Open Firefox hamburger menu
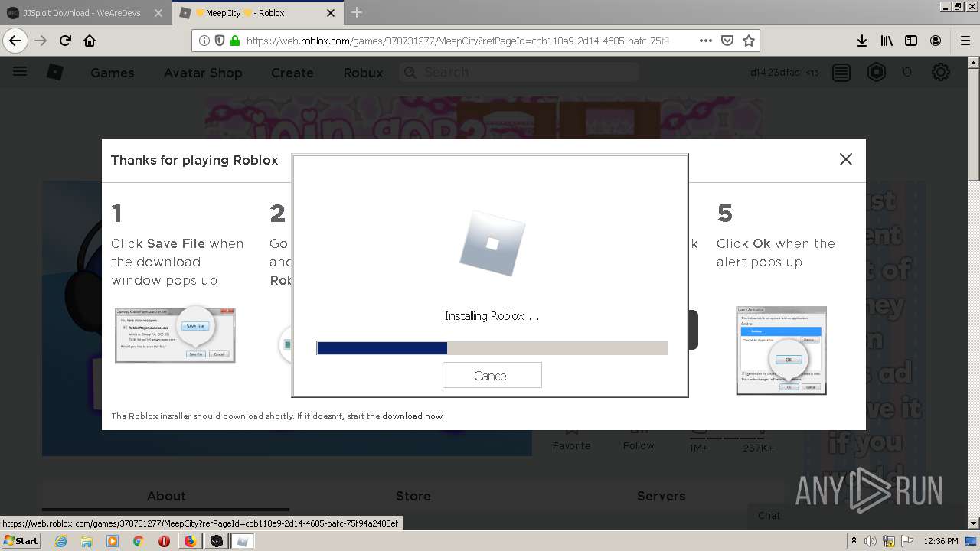This screenshot has height=551, width=980. (965, 41)
